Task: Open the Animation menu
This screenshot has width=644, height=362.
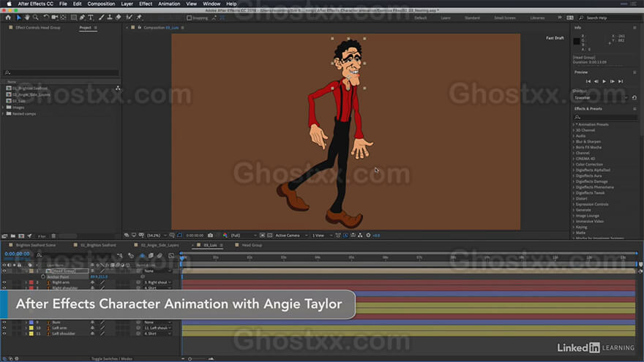Action: (x=169, y=4)
